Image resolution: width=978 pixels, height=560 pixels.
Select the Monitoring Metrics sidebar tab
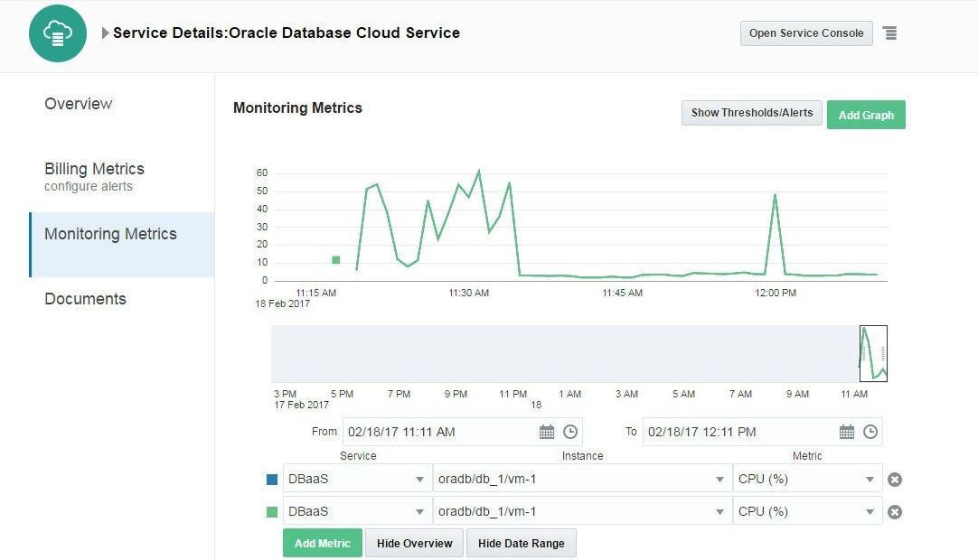122,245
